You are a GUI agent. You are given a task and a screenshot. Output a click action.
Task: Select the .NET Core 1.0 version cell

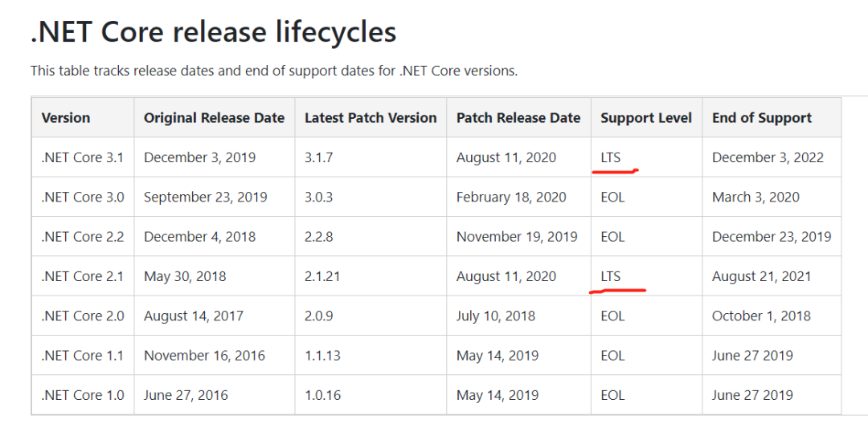(83, 395)
